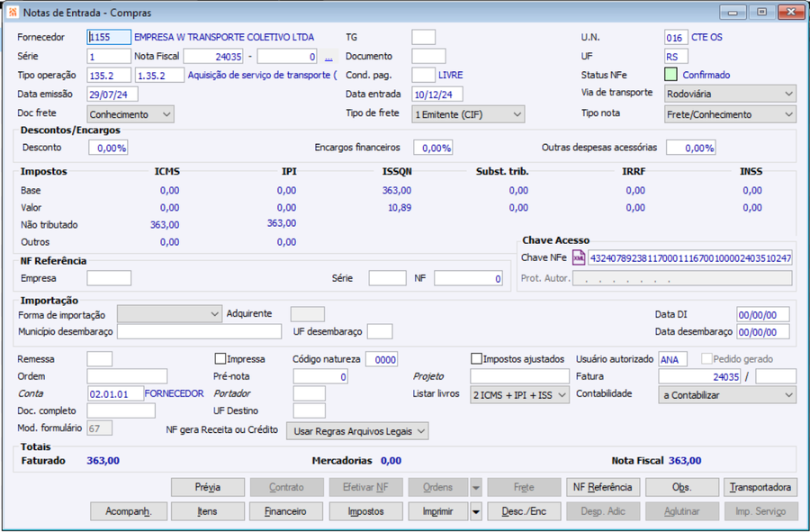This screenshot has height=532, width=810.
Task: Open the Via de transporte Rodoviária combo
Action: [730, 94]
